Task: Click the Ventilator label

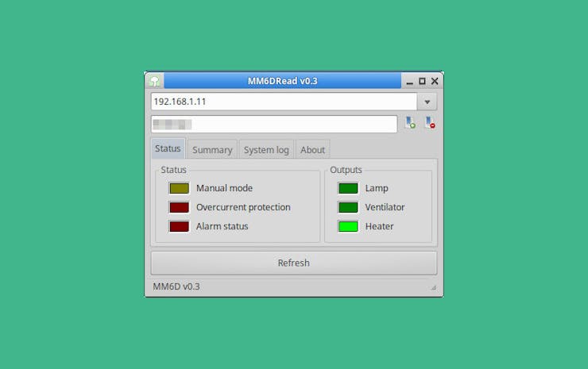Action: click(385, 207)
